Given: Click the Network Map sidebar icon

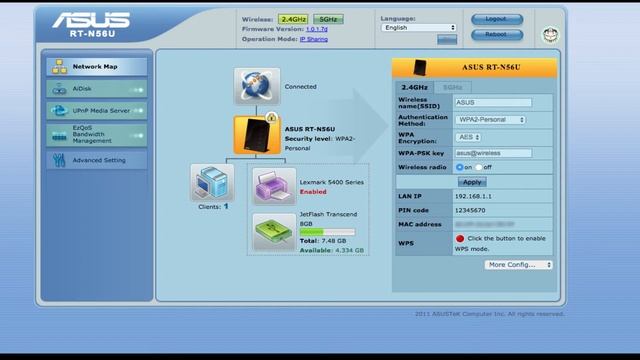Looking at the screenshot, I should click(60, 67).
